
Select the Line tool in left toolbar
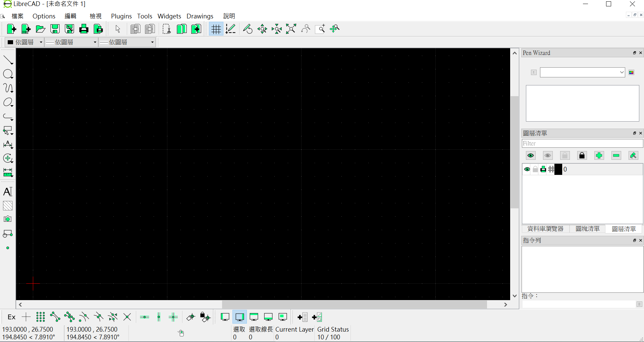(x=8, y=60)
